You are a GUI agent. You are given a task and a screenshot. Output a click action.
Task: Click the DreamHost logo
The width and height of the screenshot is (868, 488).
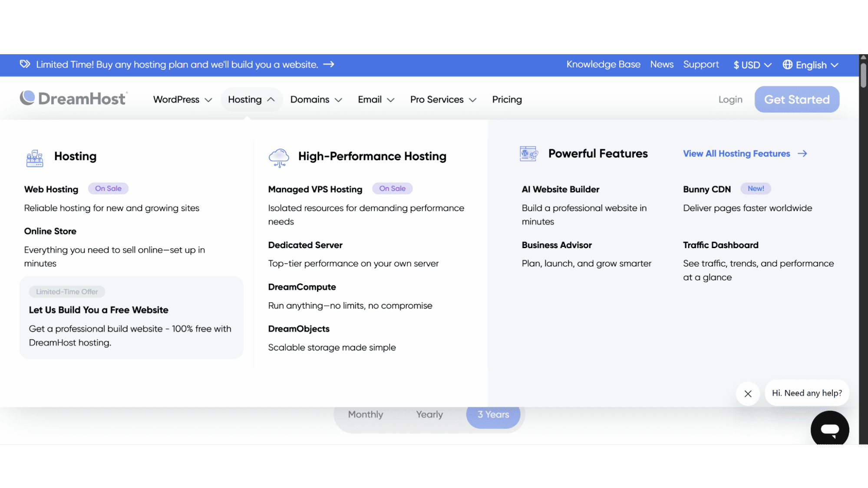73,98
